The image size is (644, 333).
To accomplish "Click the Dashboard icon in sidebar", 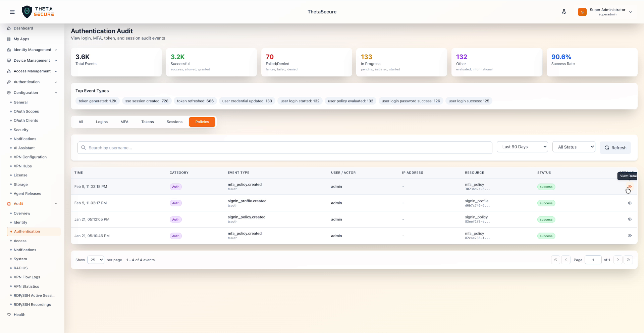I will click(x=8, y=28).
